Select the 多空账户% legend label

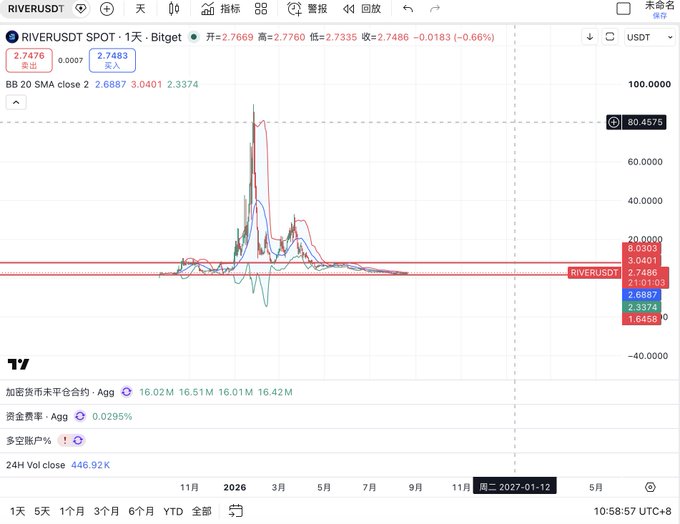pos(29,441)
